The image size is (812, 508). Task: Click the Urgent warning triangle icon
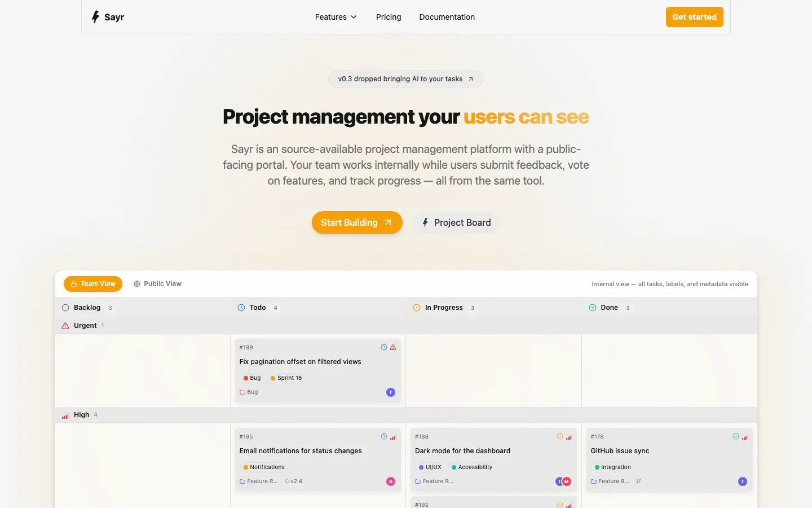point(65,326)
